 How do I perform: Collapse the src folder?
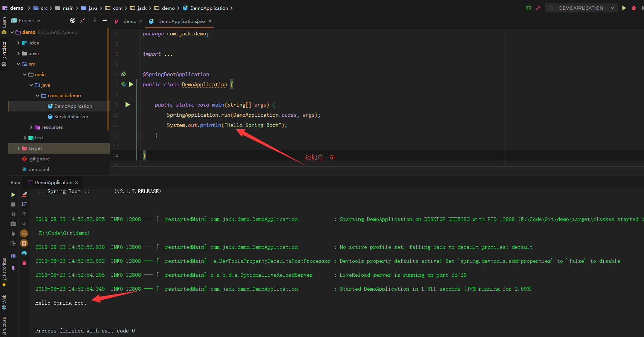point(18,64)
